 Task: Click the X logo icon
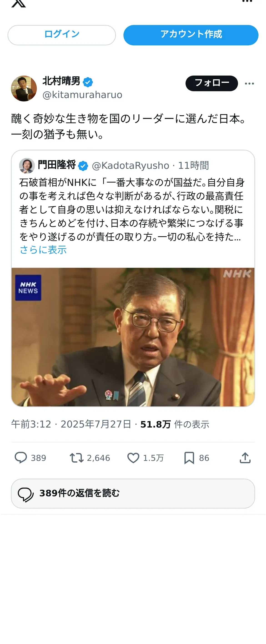[x=19, y=3]
